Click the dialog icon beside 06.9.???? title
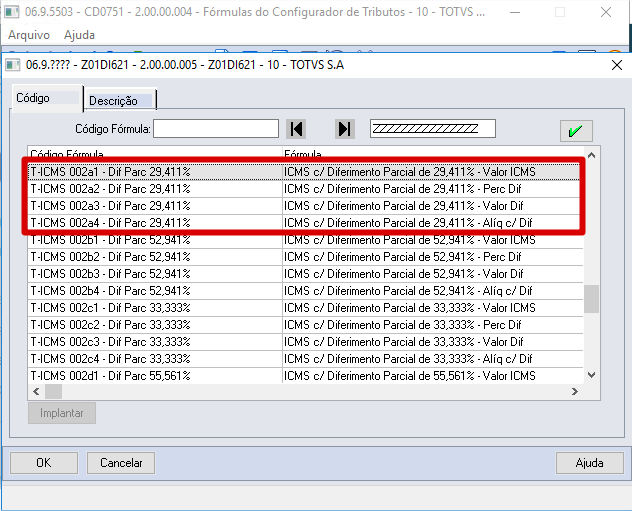Viewport: 632px width, 511px height. 12,65
